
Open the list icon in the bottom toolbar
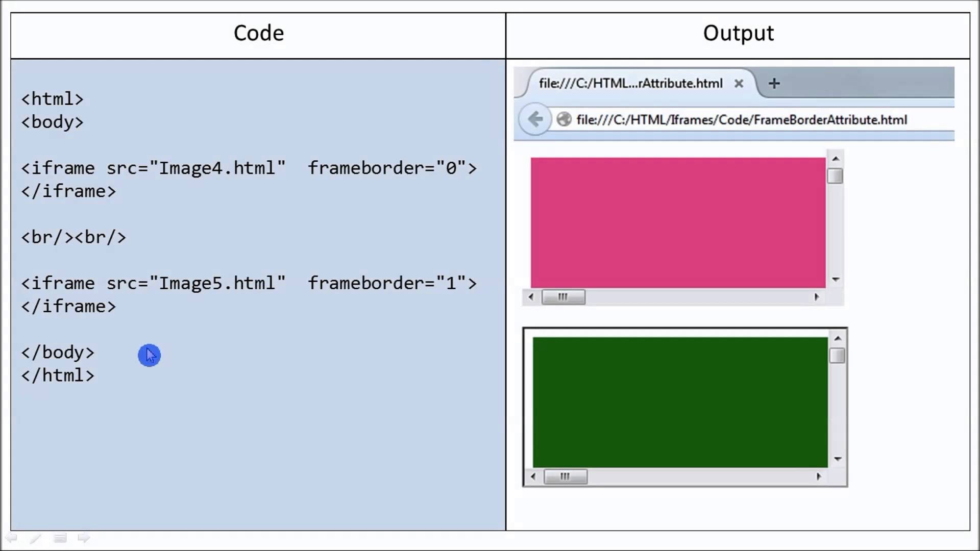(x=60, y=538)
